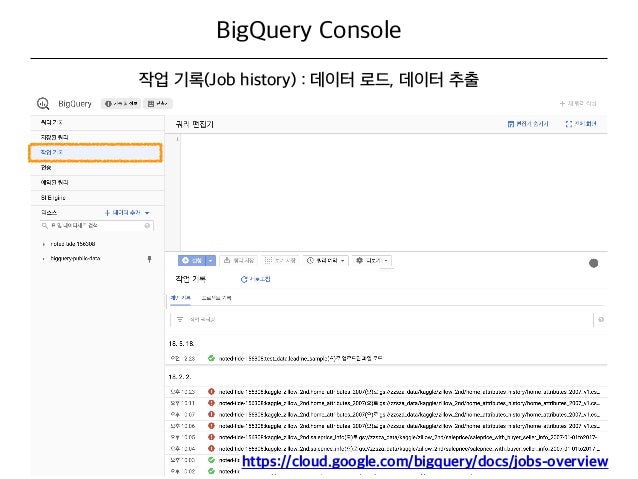Click the Save view toolbar button
This screenshot has height=479, width=638.
pos(280,260)
